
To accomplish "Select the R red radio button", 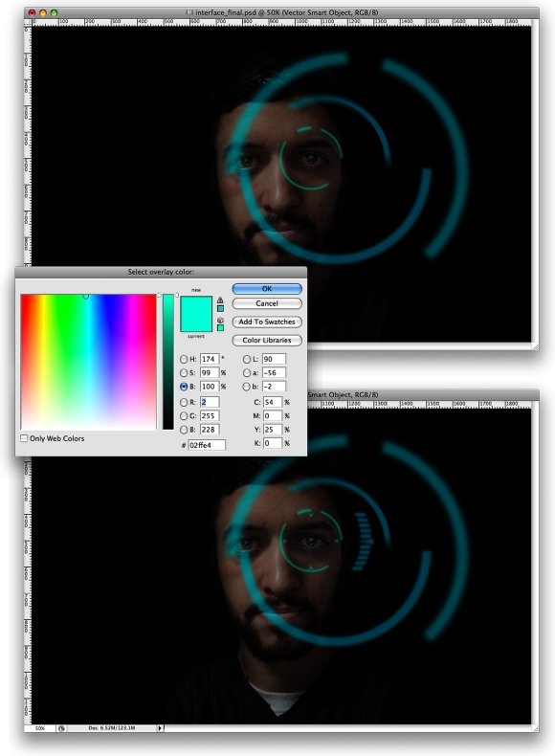I will point(184,402).
